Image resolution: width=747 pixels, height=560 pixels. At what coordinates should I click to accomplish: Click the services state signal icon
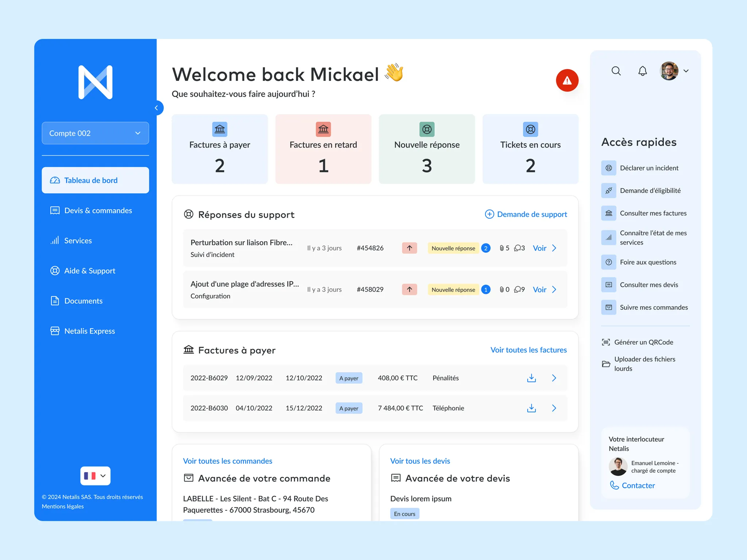[609, 238]
